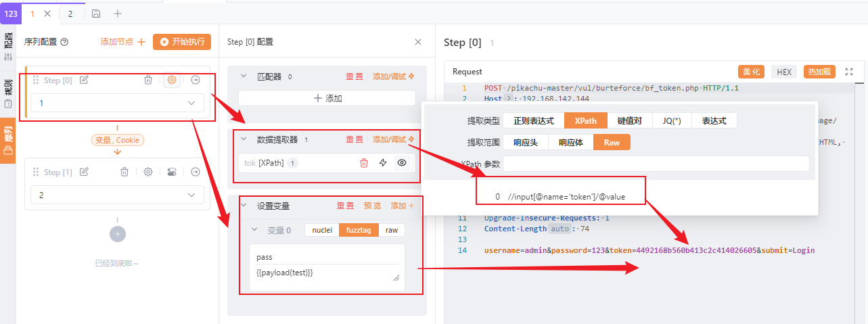Collapse the 设置变量 section

(x=244, y=206)
